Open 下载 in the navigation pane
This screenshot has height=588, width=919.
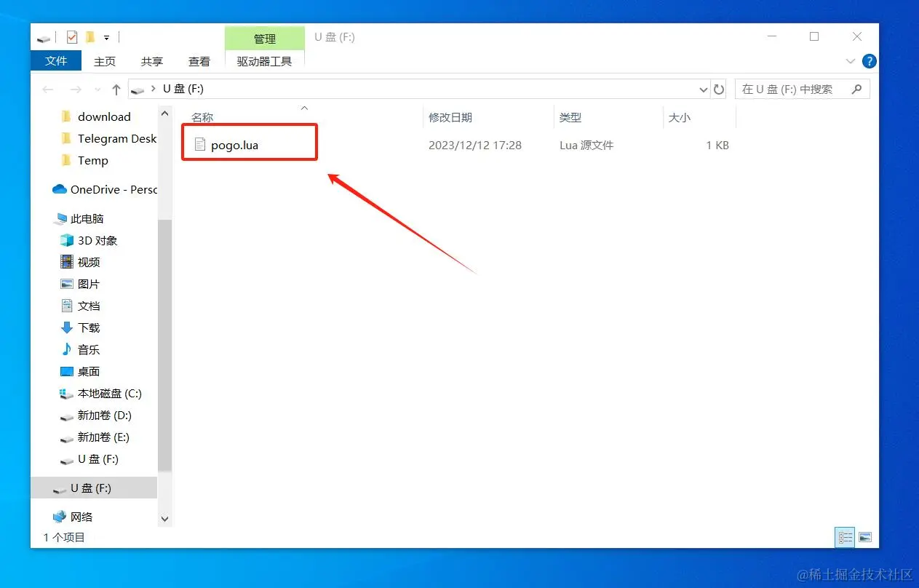coord(89,327)
